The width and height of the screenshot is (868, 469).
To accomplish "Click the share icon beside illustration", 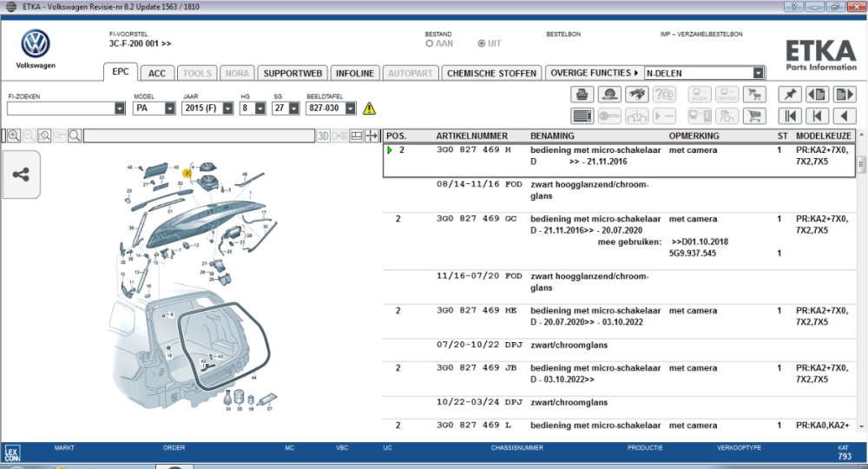I will click(x=21, y=175).
